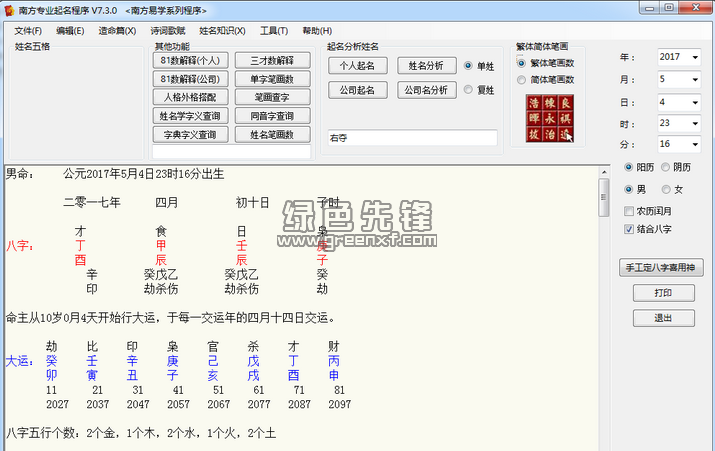The width and height of the screenshot is (715, 451).
Task: Click the blue 大运 label
Action: coord(20,361)
